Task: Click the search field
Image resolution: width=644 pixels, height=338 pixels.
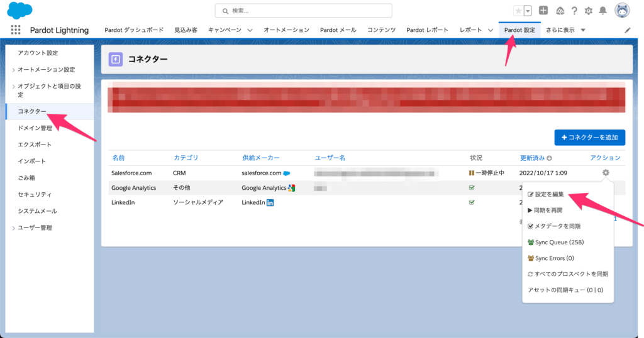Action: tap(304, 11)
